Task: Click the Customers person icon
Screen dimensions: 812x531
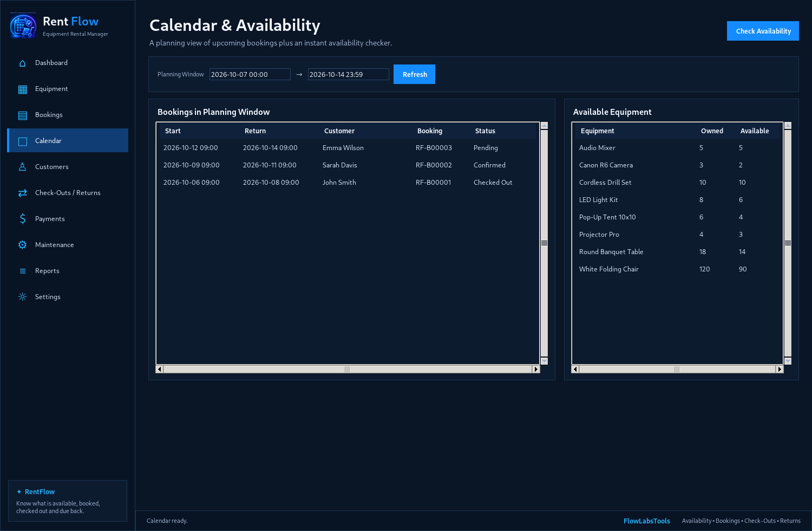Action: 22,167
